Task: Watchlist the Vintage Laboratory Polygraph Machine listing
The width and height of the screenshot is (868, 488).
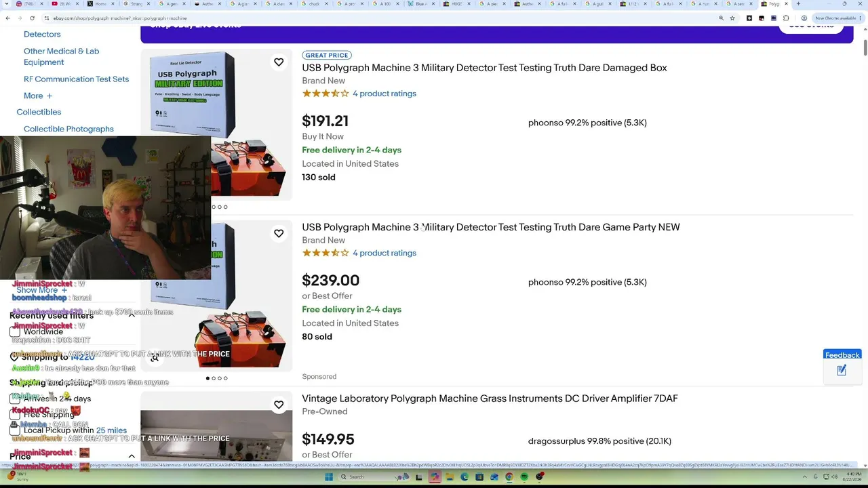Action: click(279, 405)
